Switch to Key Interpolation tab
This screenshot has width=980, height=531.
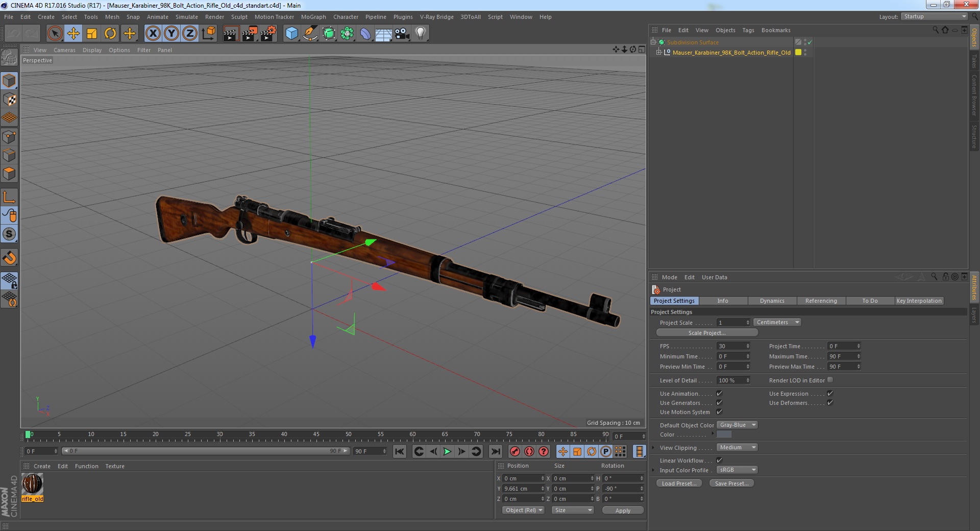click(x=919, y=301)
